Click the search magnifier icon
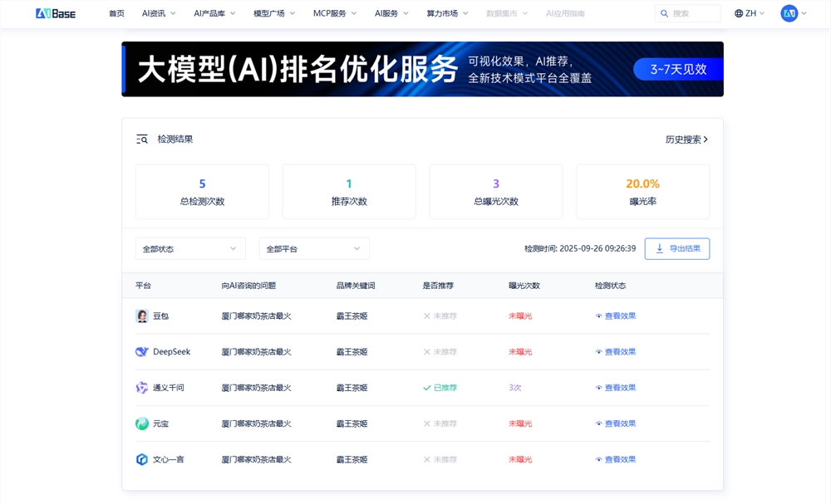Screen dimensions: 831x504 click(664, 13)
